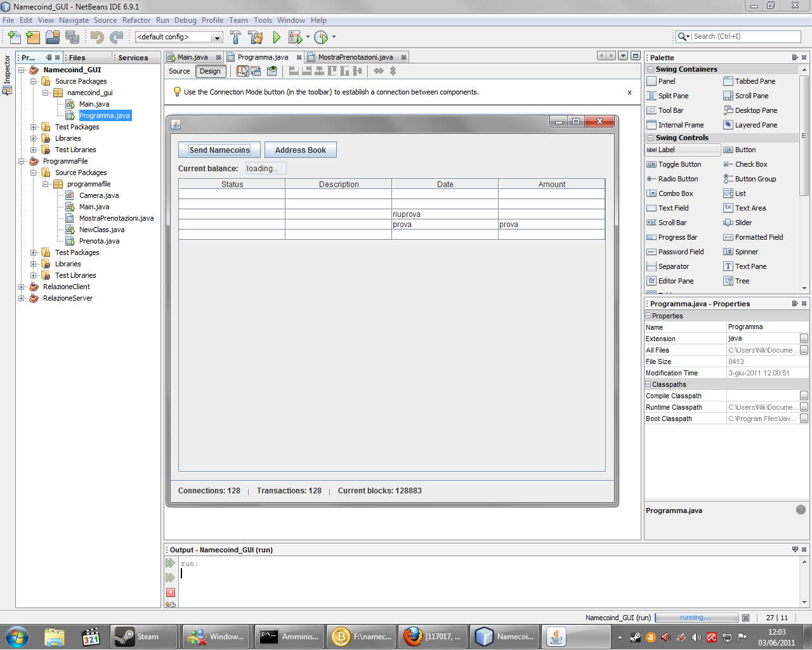Collapse the Swing Controls palette section
This screenshot has width=812, height=650.
tap(650, 138)
